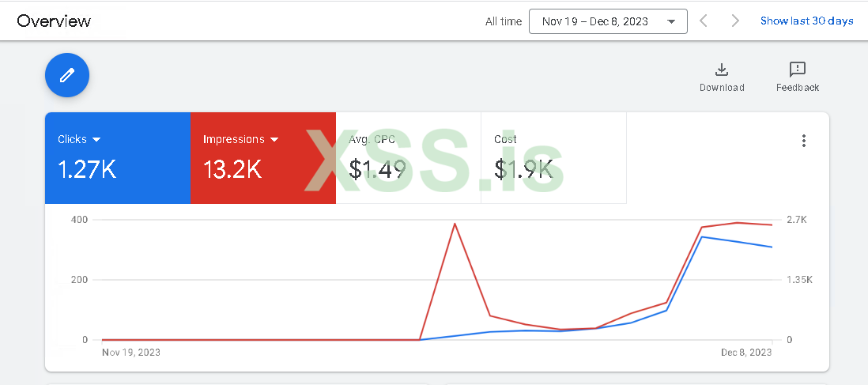Open the three-dot more options menu
Image resolution: width=868 pixels, height=385 pixels.
click(803, 141)
